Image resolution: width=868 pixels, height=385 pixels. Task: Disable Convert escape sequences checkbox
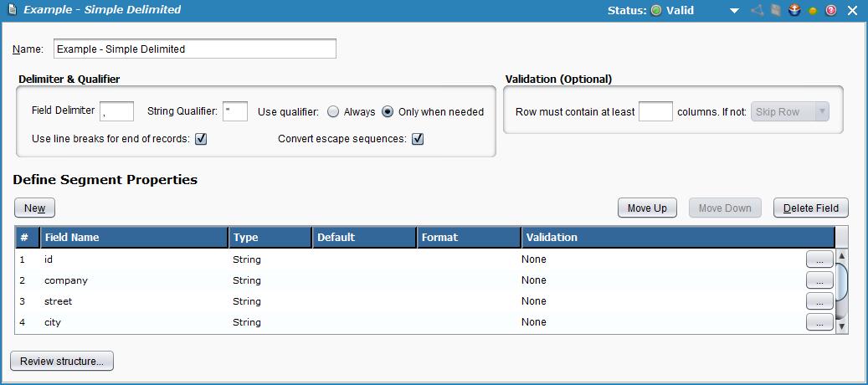pos(418,138)
